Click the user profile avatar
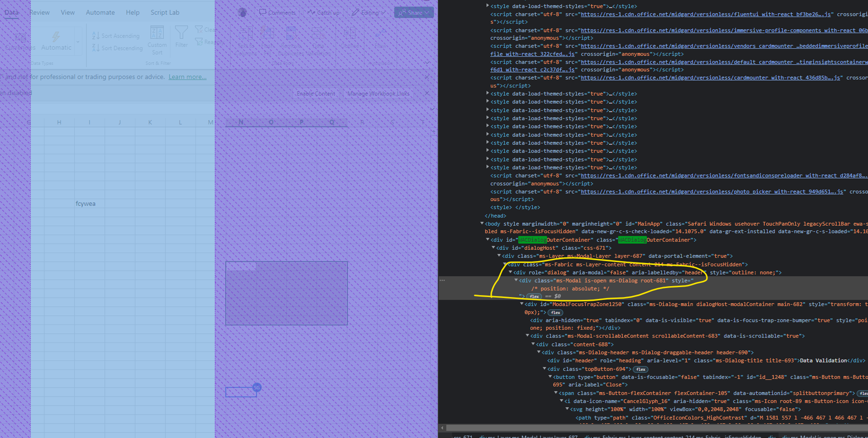 pos(242,13)
